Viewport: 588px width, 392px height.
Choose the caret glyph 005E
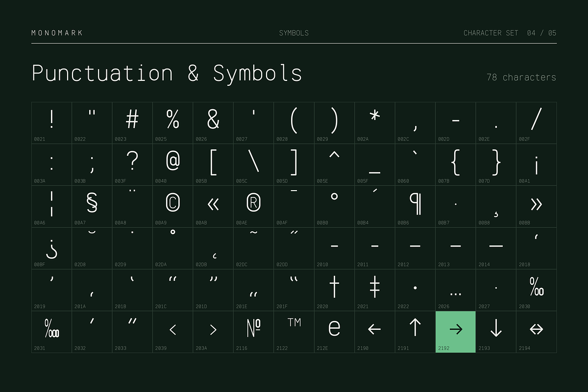(x=334, y=165)
